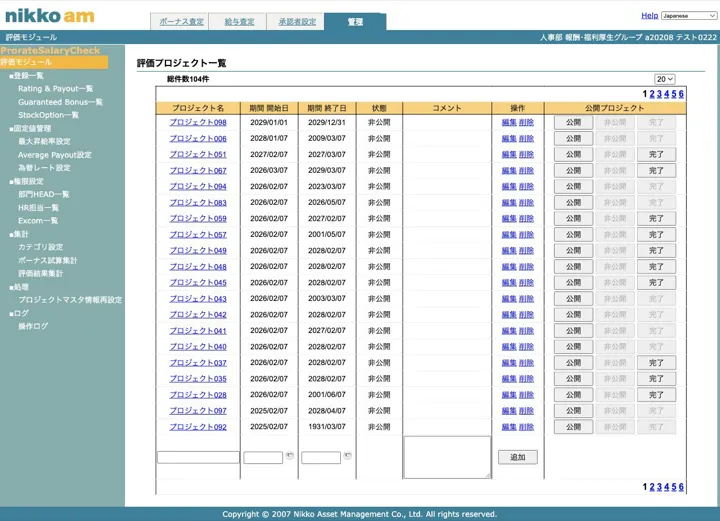Open the Help link
Viewport: 720px width, 521px height.
(x=649, y=16)
